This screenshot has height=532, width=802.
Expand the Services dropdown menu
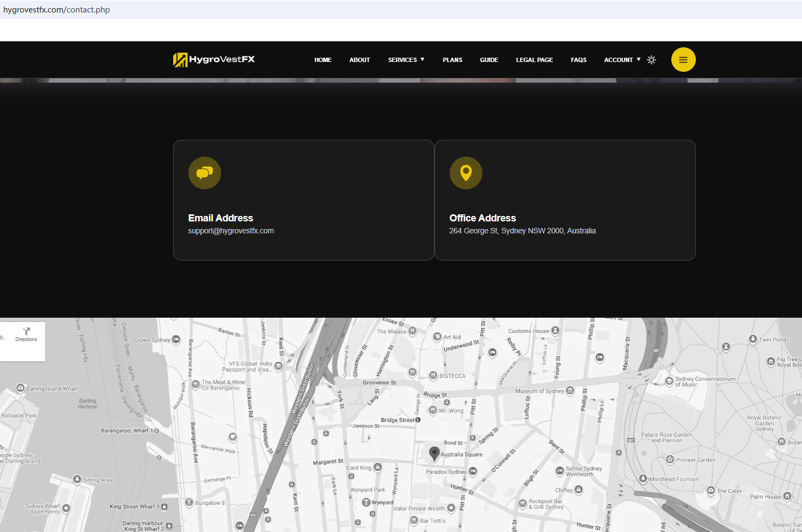406,60
